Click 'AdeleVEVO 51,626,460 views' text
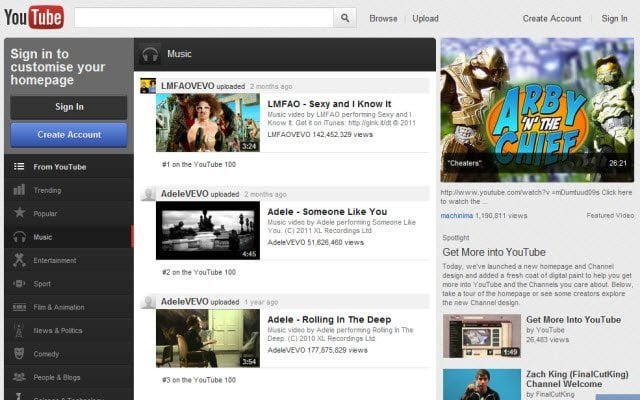The image size is (640, 400). click(x=316, y=242)
